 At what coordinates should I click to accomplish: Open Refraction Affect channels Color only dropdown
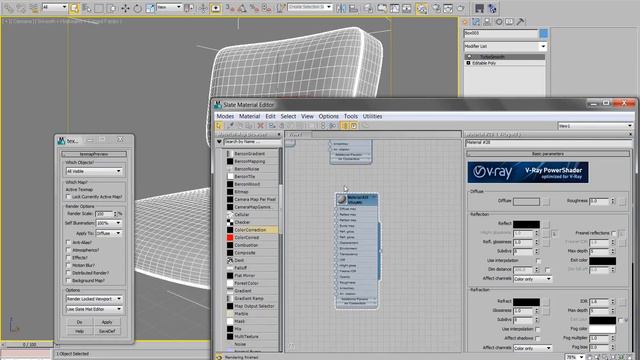[533, 348]
